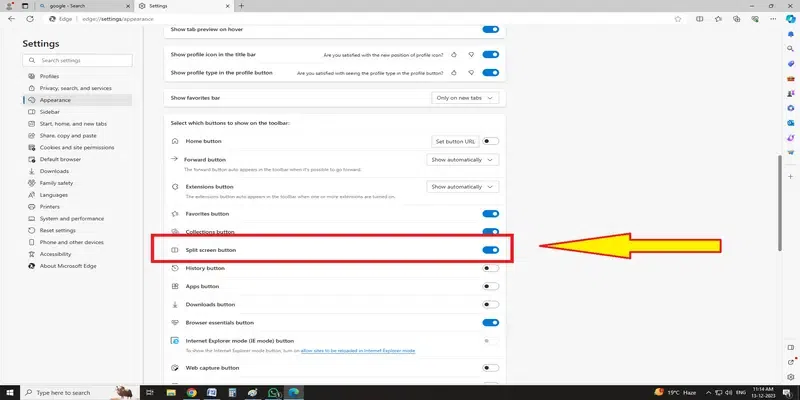Click the thumbs-down icon for the profile type question

pyautogui.click(x=471, y=73)
